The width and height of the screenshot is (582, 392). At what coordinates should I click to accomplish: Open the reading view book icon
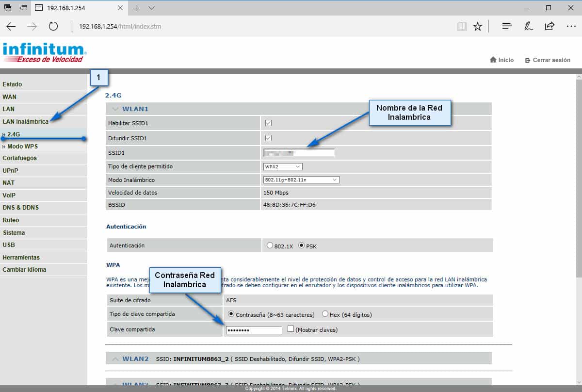[x=462, y=26]
